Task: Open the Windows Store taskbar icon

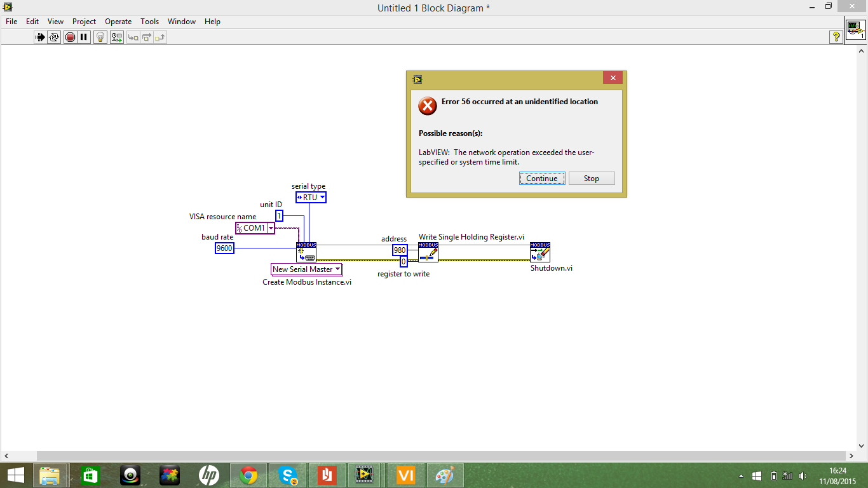Action: tap(90, 475)
